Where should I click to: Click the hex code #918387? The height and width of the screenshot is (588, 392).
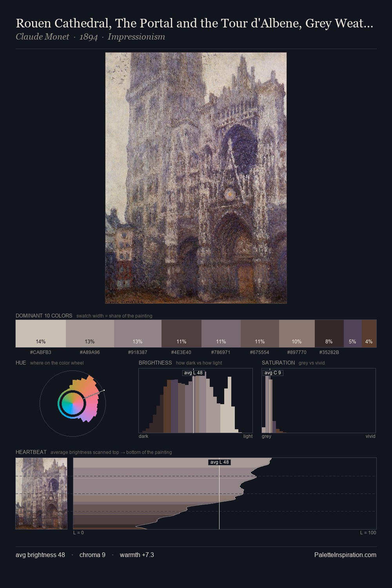(138, 352)
